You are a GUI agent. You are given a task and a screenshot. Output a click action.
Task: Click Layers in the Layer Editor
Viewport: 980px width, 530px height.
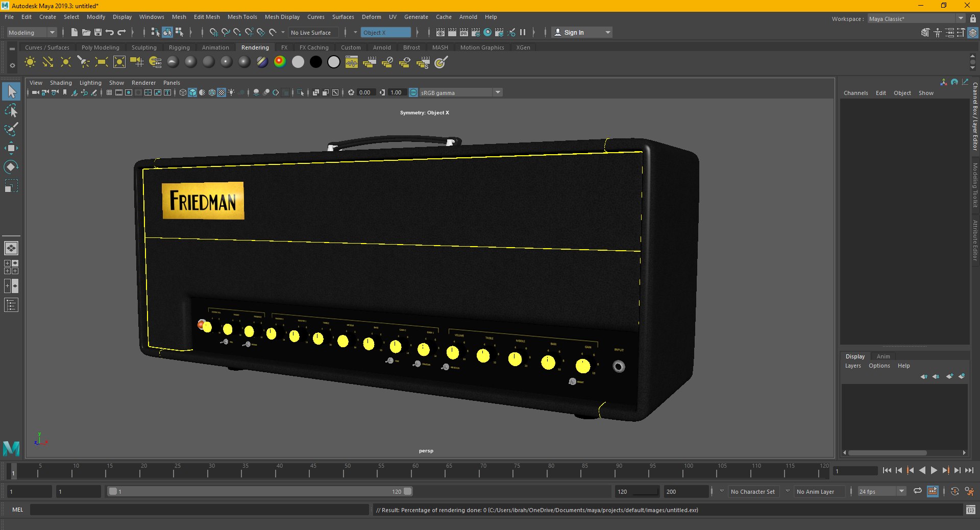[x=852, y=366]
